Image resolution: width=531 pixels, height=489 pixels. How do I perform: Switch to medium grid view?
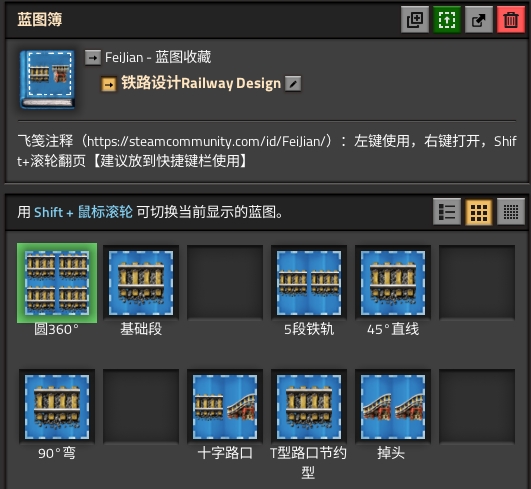point(479,212)
